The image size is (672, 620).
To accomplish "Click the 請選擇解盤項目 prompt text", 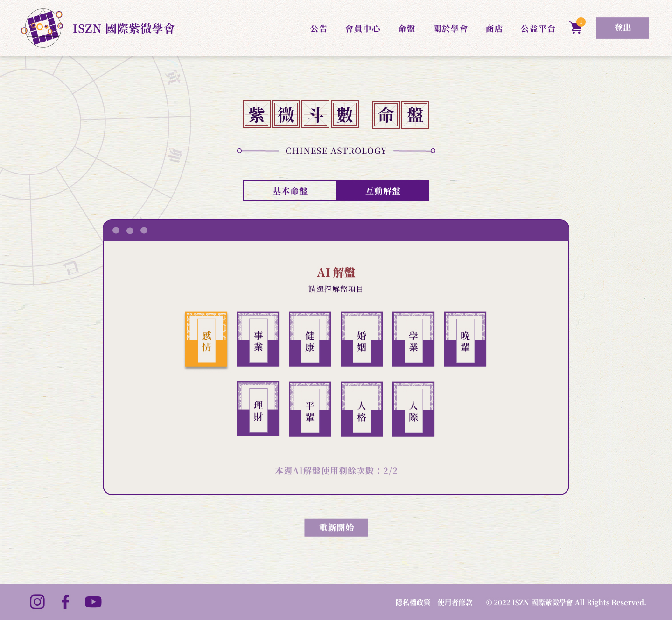I will tap(336, 289).
